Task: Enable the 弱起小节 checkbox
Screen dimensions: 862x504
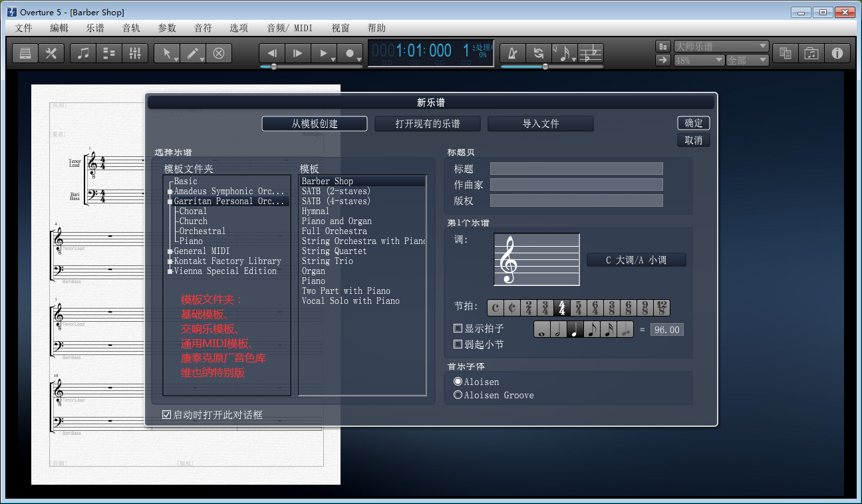Action: (458, 344)
